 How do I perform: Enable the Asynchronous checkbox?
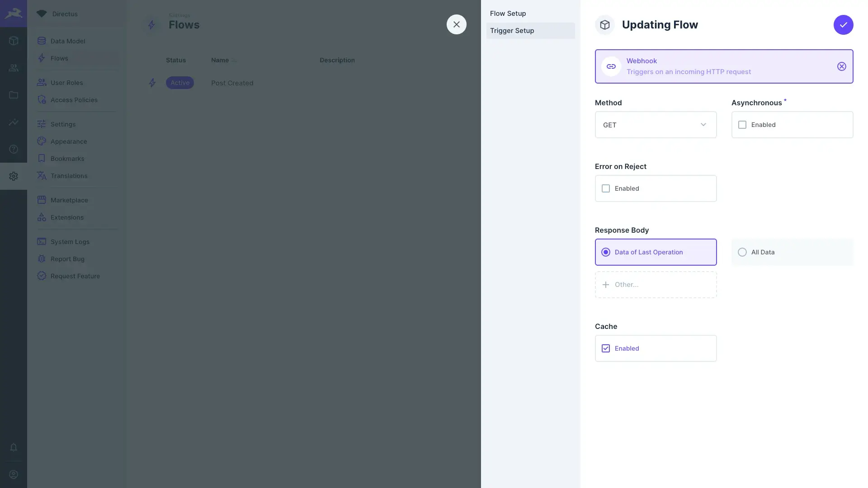click(742, 125)
